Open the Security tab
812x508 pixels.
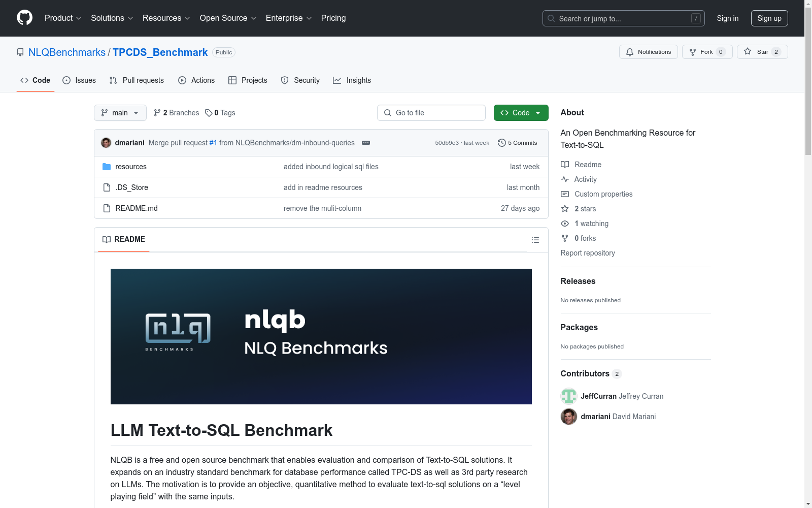300,80
